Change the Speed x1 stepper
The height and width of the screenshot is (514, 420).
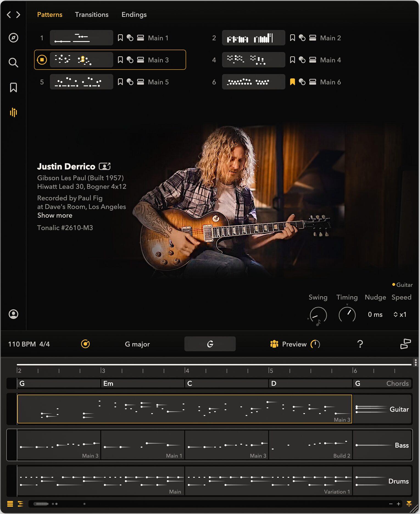(400, 314)
